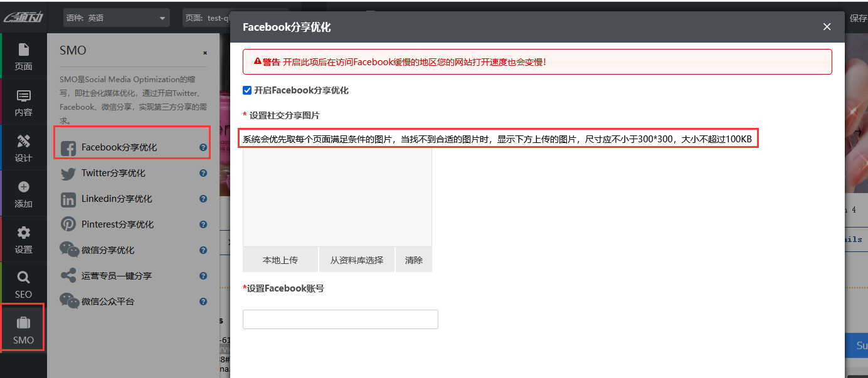868x378 pixels.
Task: Click the 清除 clear image button
Action: click(x=413, y=259)
